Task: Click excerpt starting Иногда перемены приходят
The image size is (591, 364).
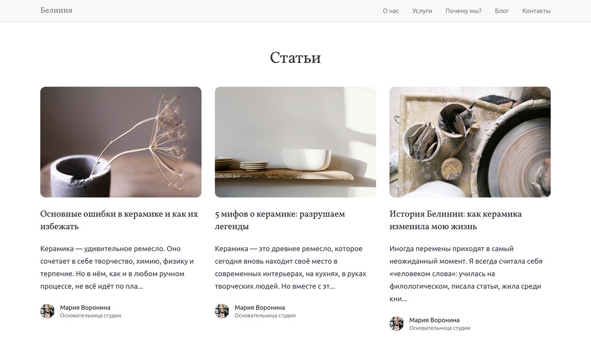Action: pos(466,274)
